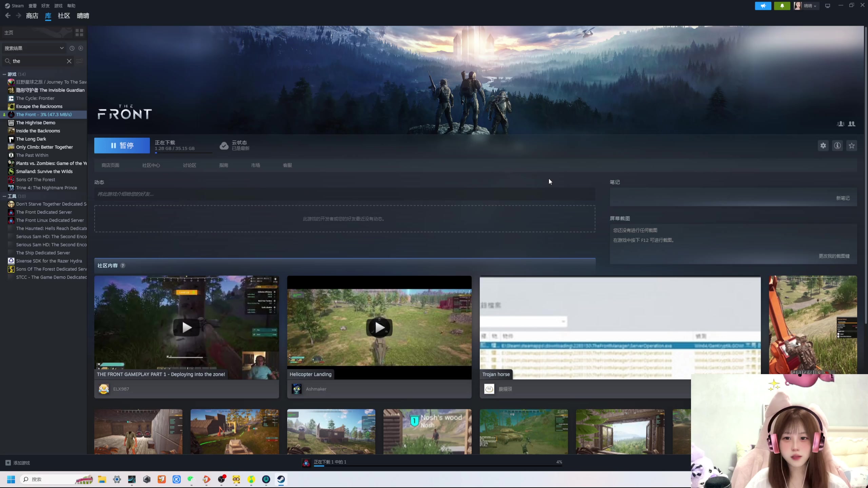Viewport: 868px width, 488px height.
Task: Open the 查看 menu
Action: coord(33,6)
